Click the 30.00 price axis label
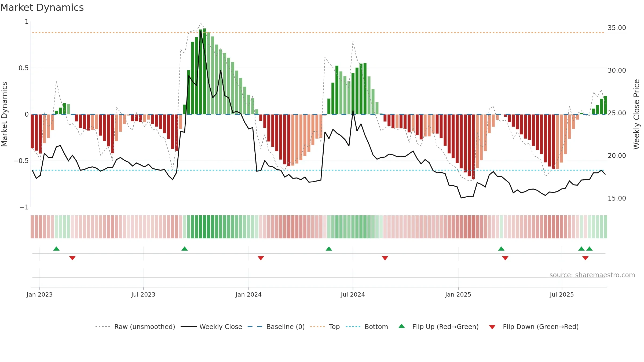 pyautogui.click(x=617, y=70)
